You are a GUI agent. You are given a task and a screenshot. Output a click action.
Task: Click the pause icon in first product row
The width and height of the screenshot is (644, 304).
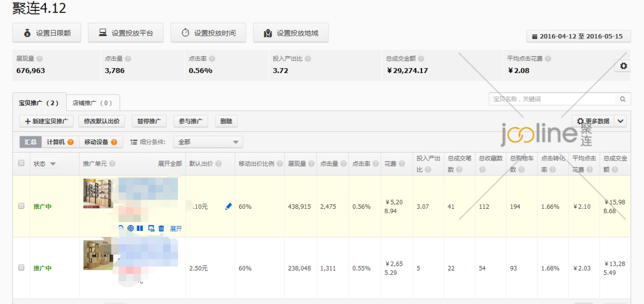pyautogui.click(x=140, y=228)
